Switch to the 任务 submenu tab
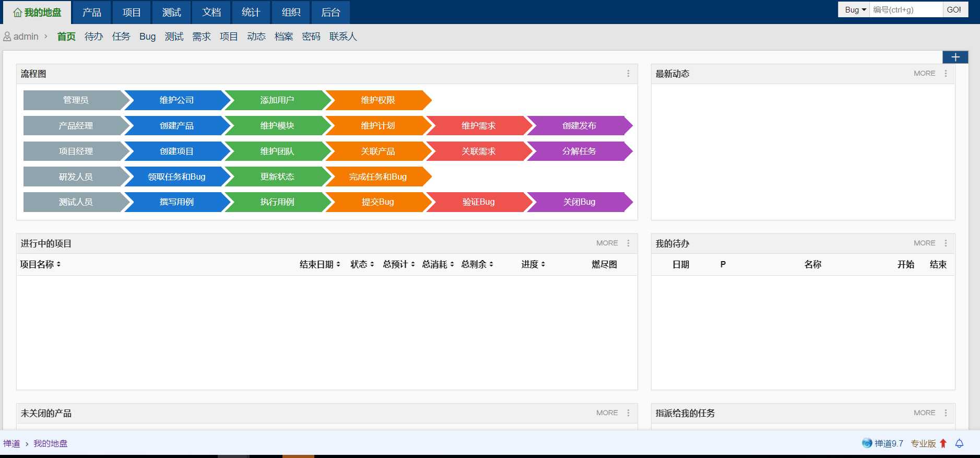980x458 pixels. [121, 37]
